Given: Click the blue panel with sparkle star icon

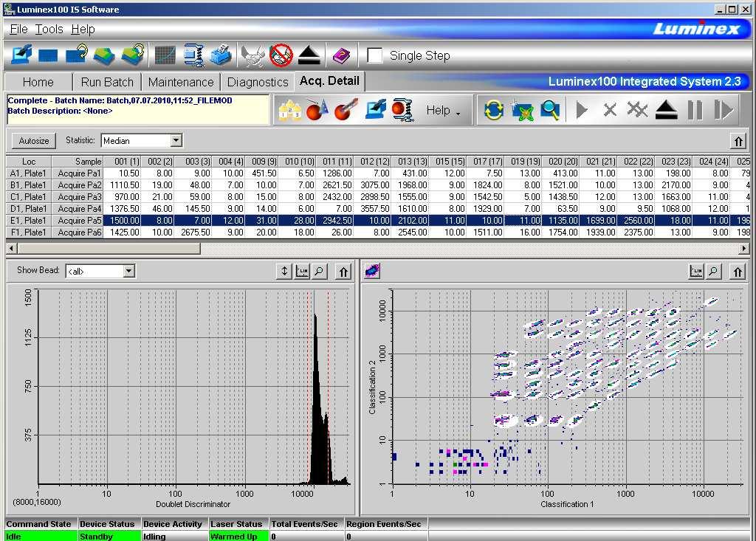Looking at the screenshot, I should (x=522, y=110).
